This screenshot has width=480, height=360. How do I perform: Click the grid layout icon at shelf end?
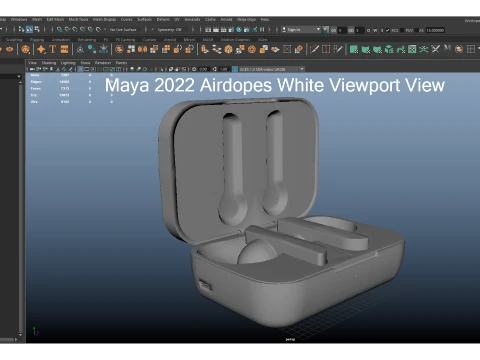point(471,49)
